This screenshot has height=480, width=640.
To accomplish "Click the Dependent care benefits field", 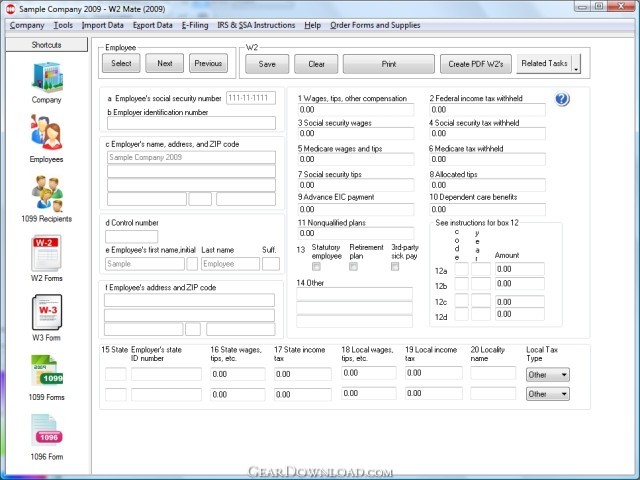I will click(487, 209).
